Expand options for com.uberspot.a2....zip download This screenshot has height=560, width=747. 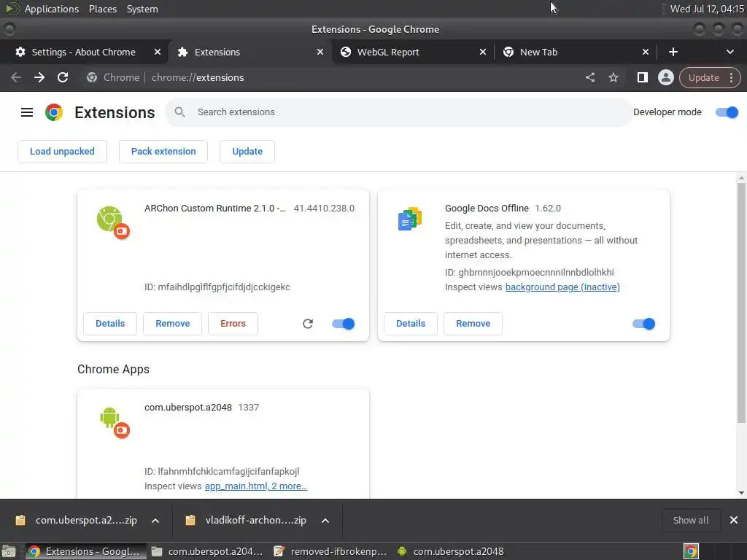155,521
